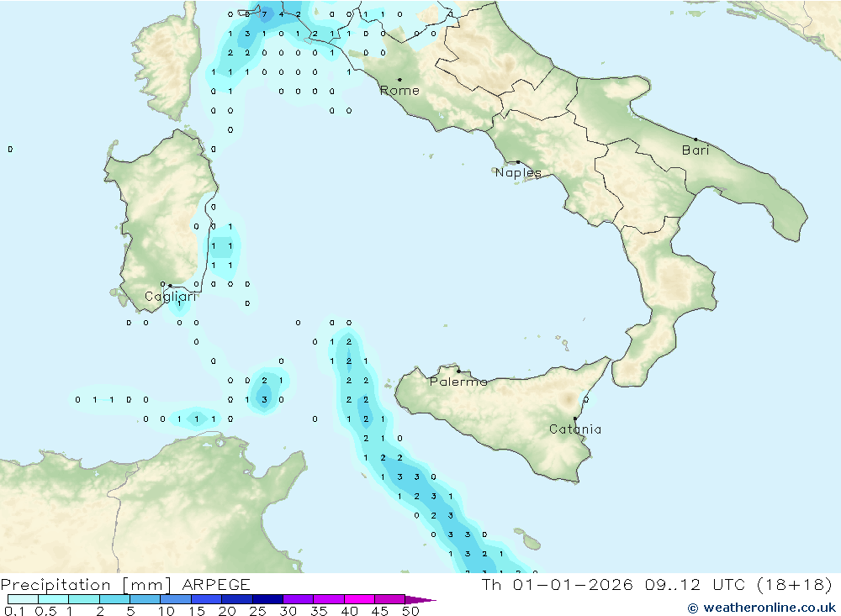Image resolution: width=841 pixels, height=616 pixels.
Task: Click the '50' legend scale value
Action: (410, 611)
